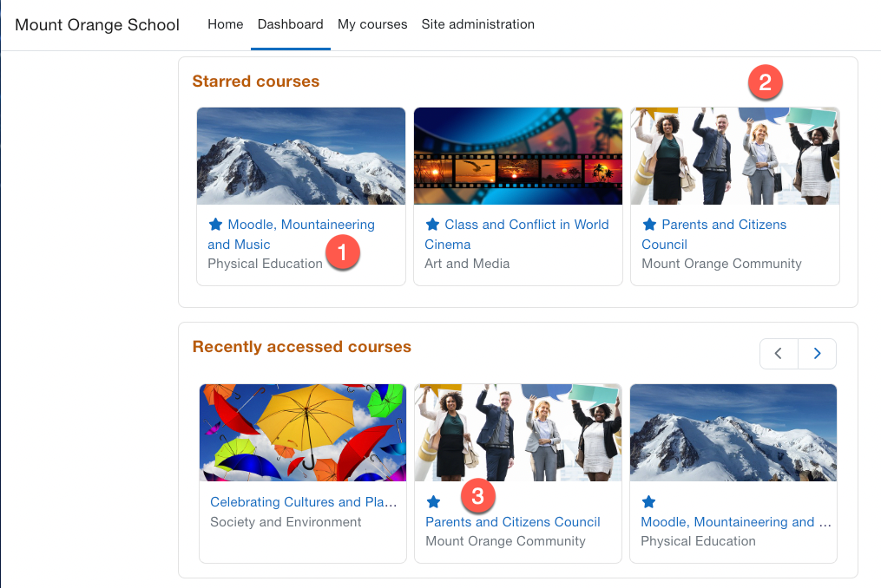Viewport: 881px width, 588px height.
Task: Click the Starred courses heading
Action: tap(256, 82)
